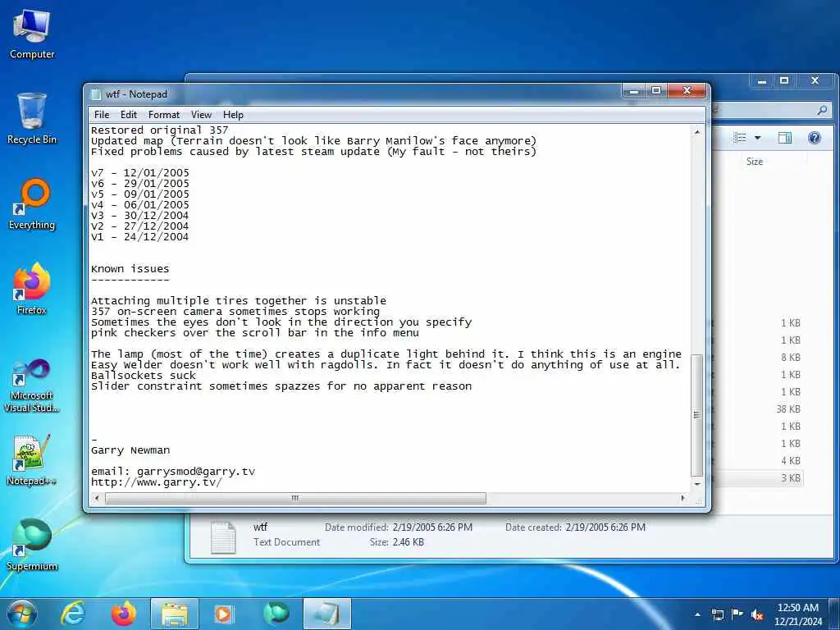
Task: Open the Format menu in Notepad
Action: coord(163,115)
